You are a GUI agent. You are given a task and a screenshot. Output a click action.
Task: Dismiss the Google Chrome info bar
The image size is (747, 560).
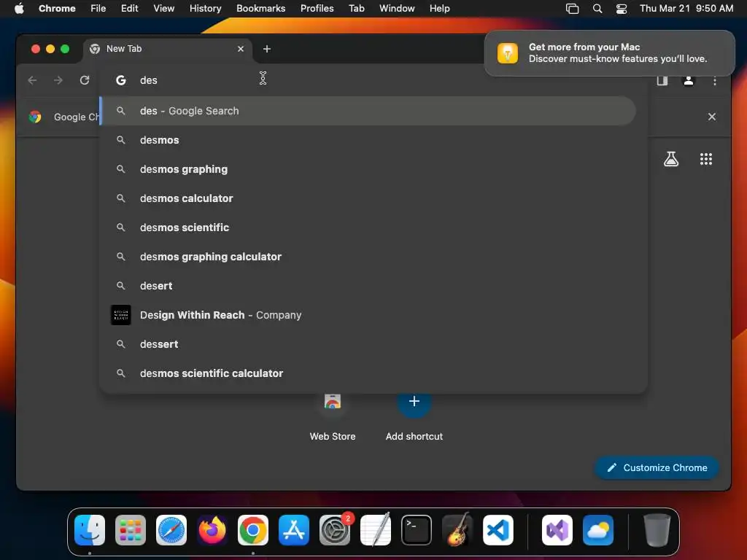click(x=712, y=117)
